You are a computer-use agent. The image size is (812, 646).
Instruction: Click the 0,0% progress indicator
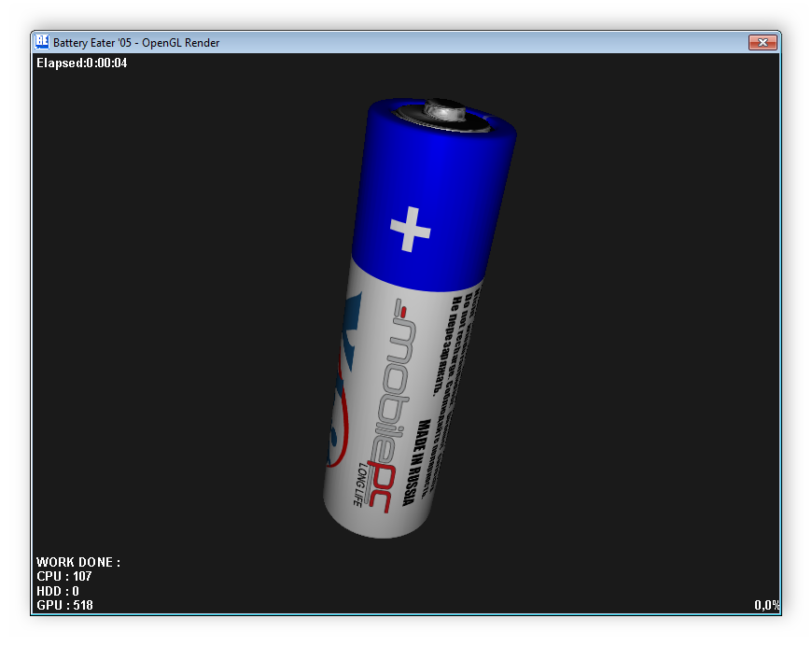click(766, 605)
